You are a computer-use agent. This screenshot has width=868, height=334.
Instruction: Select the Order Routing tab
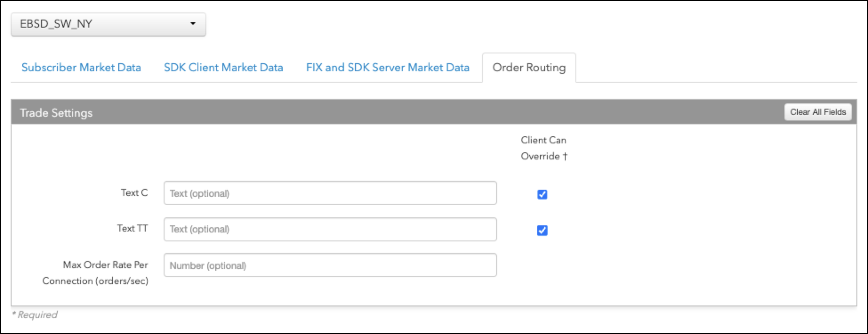pos(529,68)
